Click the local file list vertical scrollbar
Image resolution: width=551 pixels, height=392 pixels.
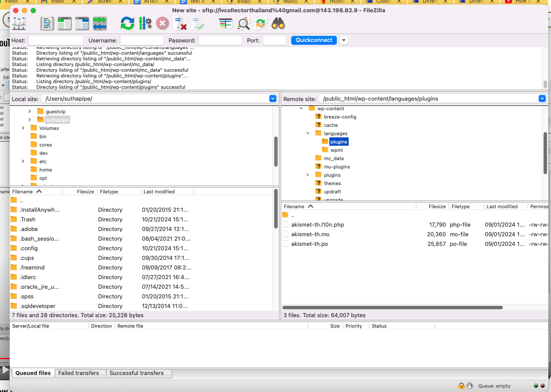click(276, 209)
